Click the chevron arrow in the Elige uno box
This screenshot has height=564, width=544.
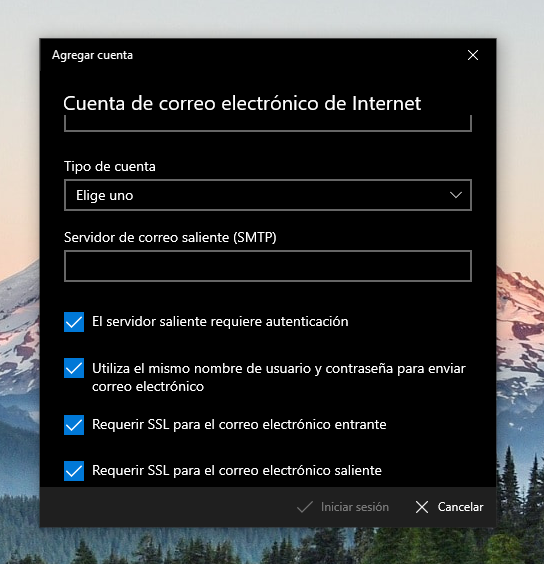(x=455, y=195)
